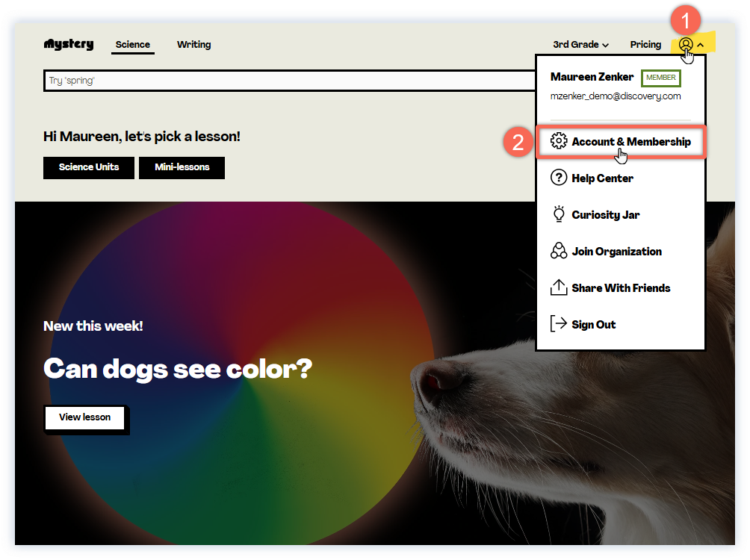Click the MEMBER badge
The image size is (750, 560).
point(660,78)
